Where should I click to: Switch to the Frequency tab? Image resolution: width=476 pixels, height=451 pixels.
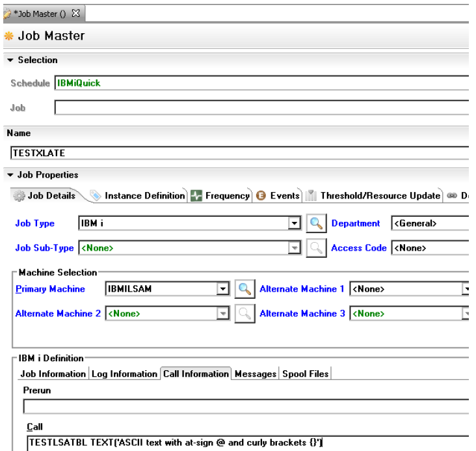pos(220,196)
